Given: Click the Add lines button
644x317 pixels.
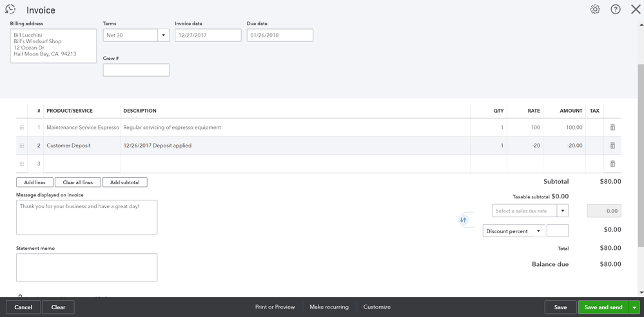Looking at the screenshot, I should click(x=35, y=182).
